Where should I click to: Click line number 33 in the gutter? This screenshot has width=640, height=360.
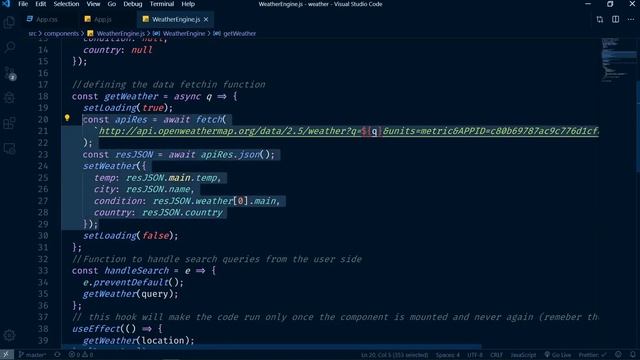point(43,270)
